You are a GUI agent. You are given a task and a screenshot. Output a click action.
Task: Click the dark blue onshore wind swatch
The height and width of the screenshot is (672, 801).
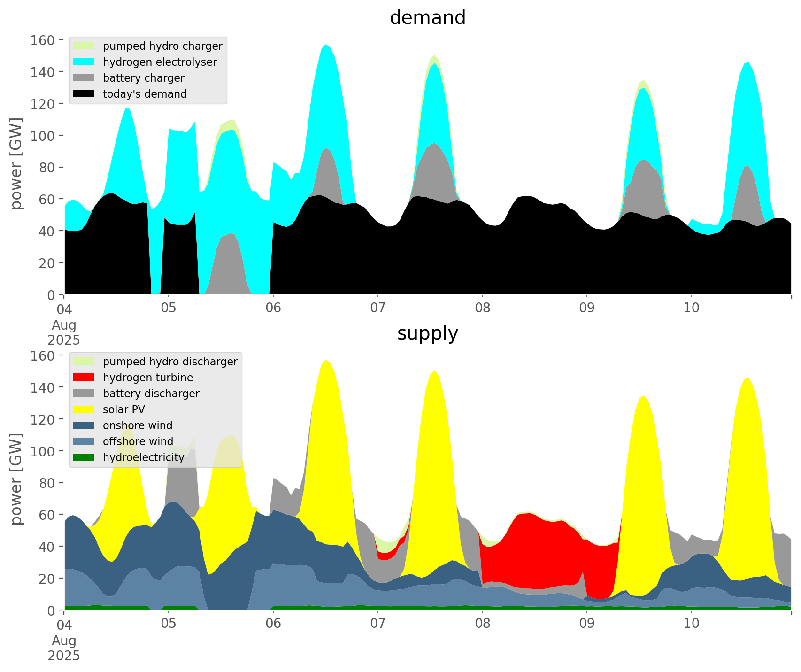click(x=85, y=425)
